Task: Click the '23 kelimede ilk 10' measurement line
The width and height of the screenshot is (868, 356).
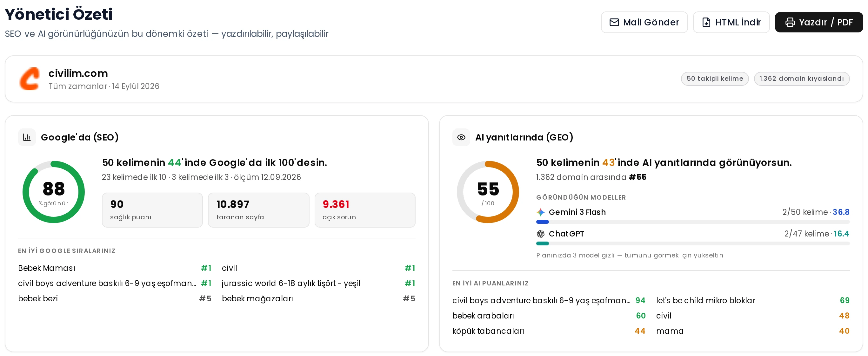Action: coord(202,177)
